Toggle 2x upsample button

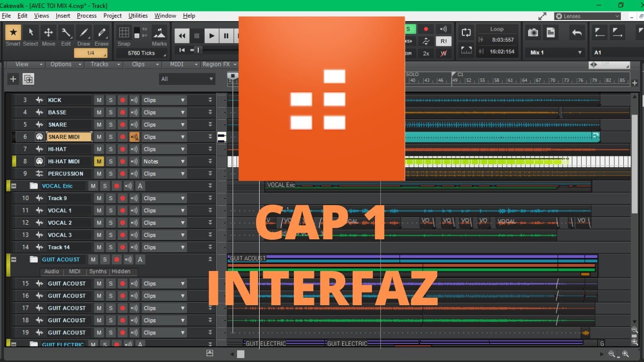[x=426, y=53]
